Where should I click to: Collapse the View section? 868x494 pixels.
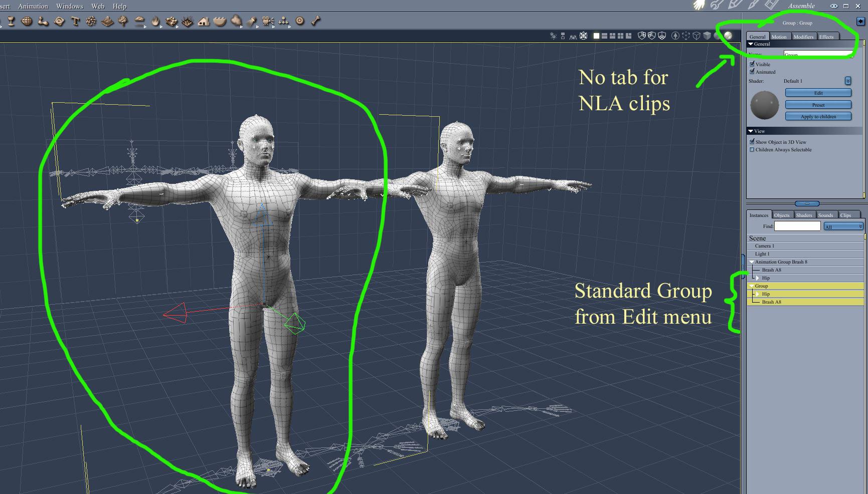751,131
